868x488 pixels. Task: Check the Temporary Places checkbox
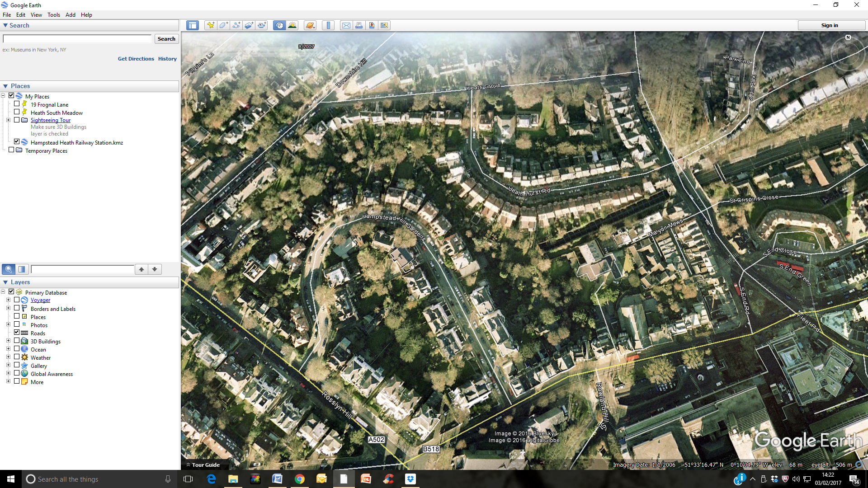(x=11, y=150)
